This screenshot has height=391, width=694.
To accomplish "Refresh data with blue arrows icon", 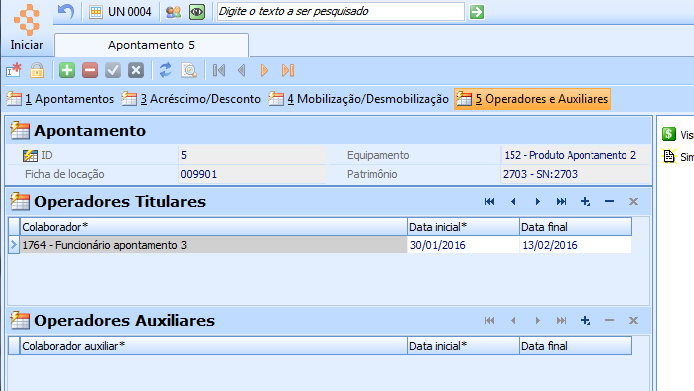I will [166, 70].
